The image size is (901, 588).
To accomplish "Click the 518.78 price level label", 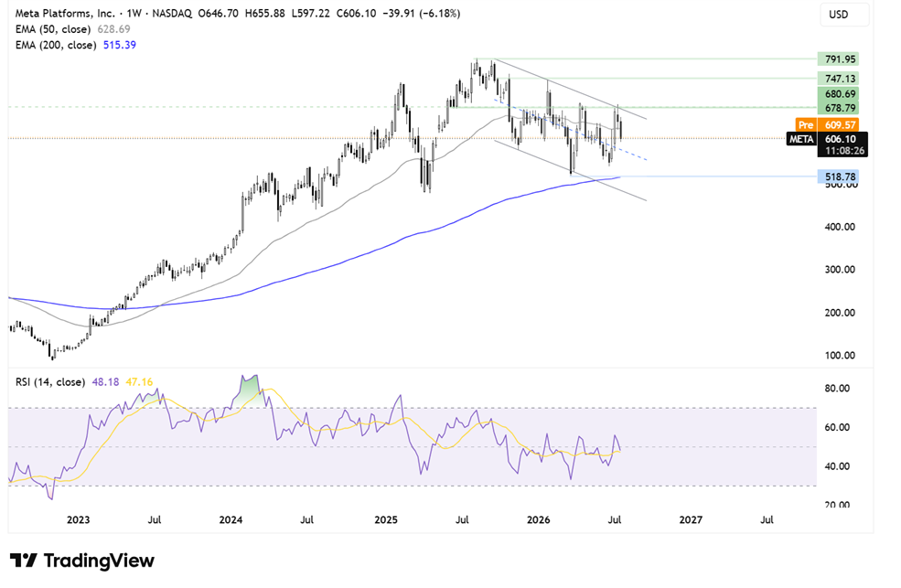I will pos(837,176).
